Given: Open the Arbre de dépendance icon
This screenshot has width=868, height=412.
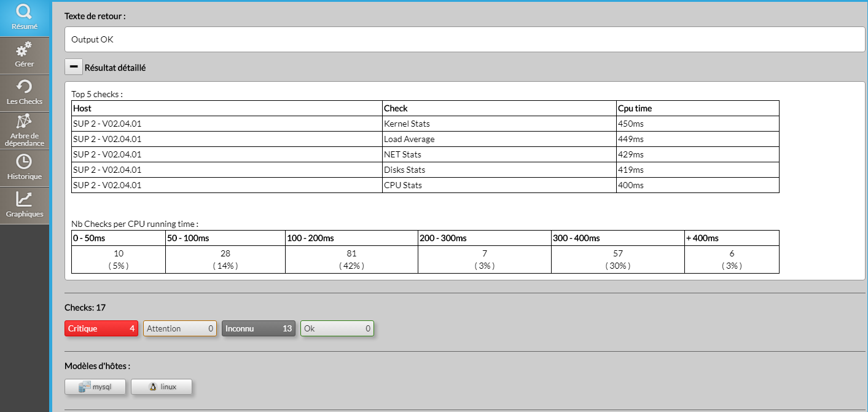Looking at the screenshot, I should pos(24,121).
